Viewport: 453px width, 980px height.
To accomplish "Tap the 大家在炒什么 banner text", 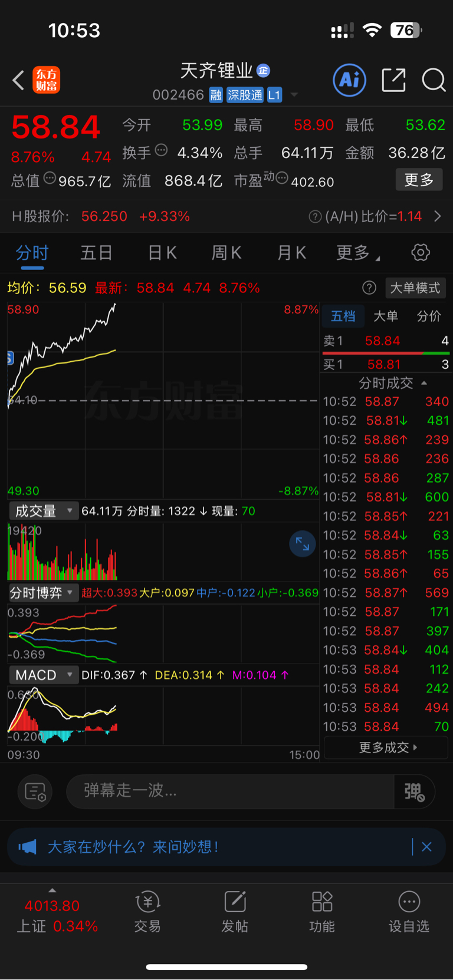I will pos(133,847).
